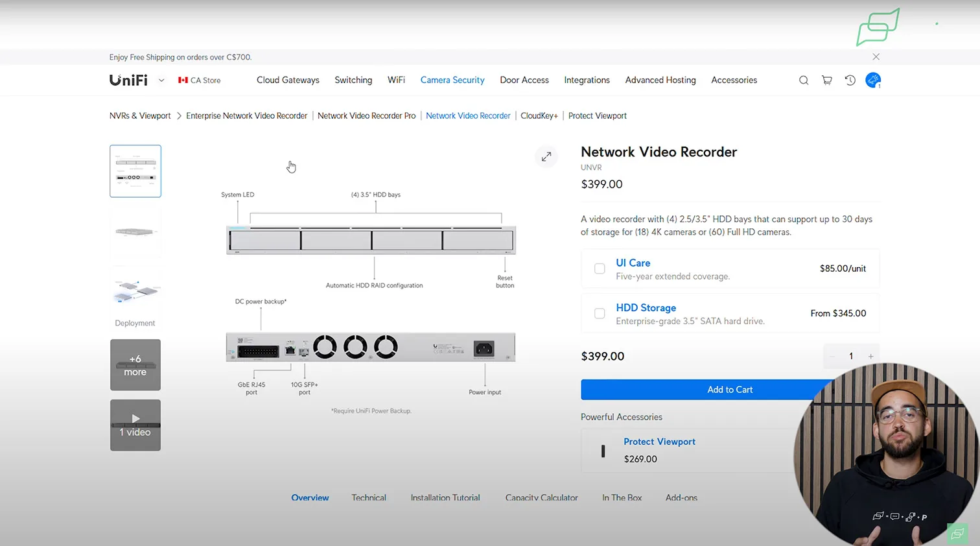Open the order history clock icon
The height and width of the screenshot is (546, 980).
coord(850,80)
